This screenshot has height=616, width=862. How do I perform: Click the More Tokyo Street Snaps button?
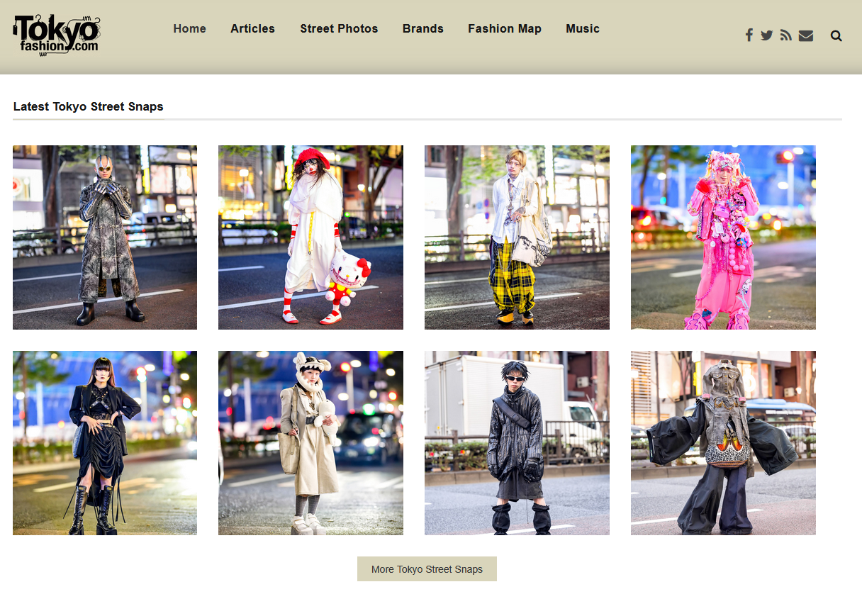click(427, 569)
